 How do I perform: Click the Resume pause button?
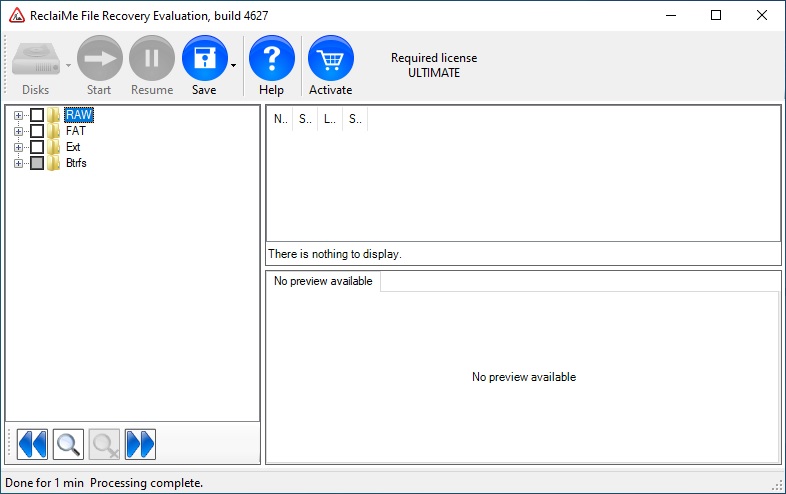click(x=152, y=58)
